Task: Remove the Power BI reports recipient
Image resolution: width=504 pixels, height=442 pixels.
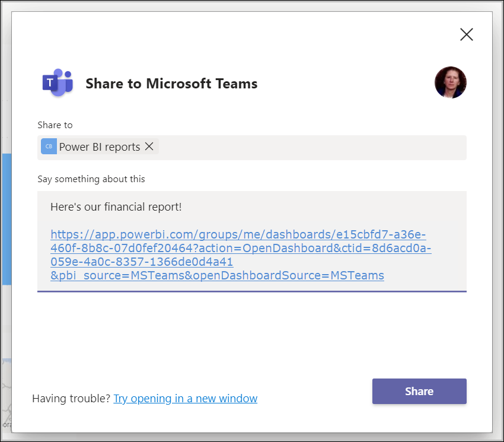Action: pyautogui.click(x=149, y=147)
